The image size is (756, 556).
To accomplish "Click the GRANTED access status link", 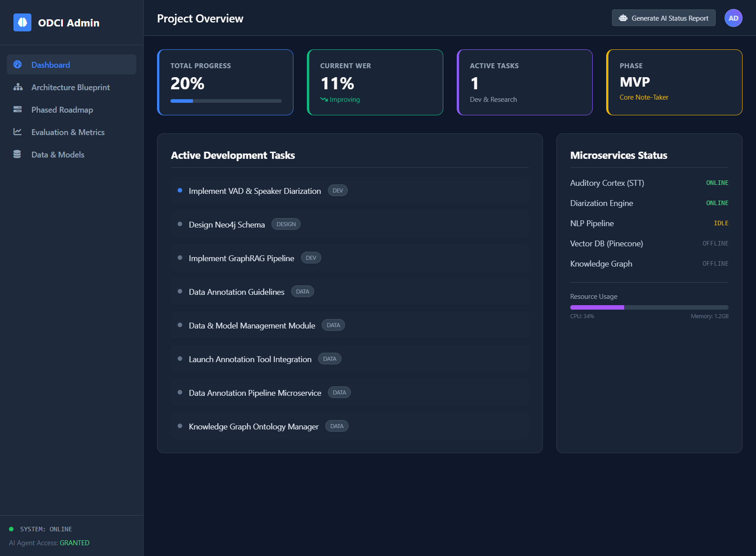I will 74,543.
